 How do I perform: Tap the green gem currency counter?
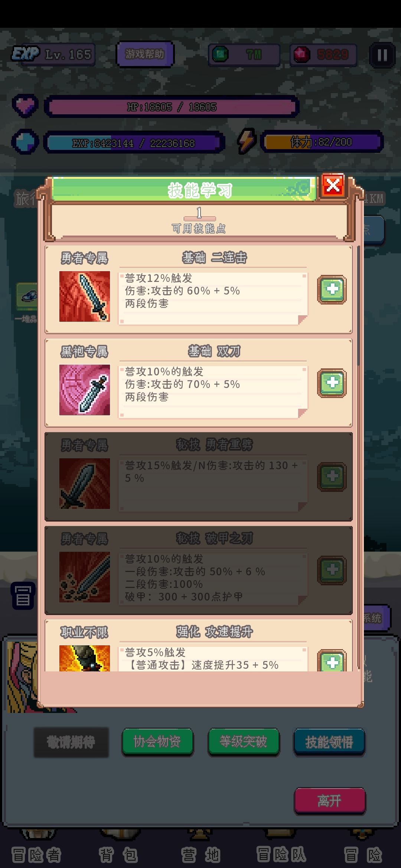coord(244,55)
